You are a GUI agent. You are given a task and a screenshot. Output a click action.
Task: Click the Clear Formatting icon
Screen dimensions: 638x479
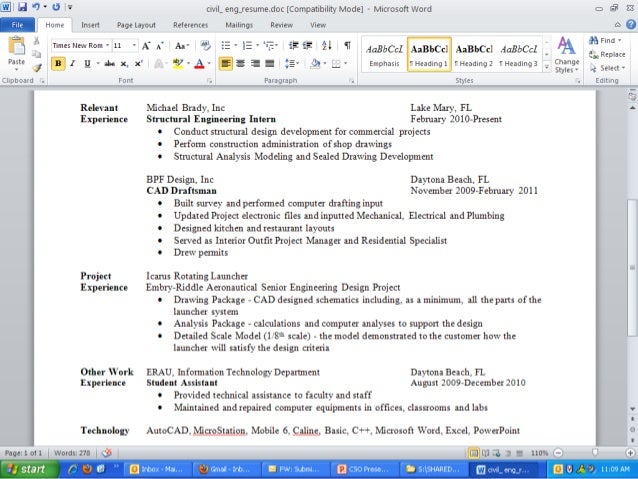pos(205,45)
